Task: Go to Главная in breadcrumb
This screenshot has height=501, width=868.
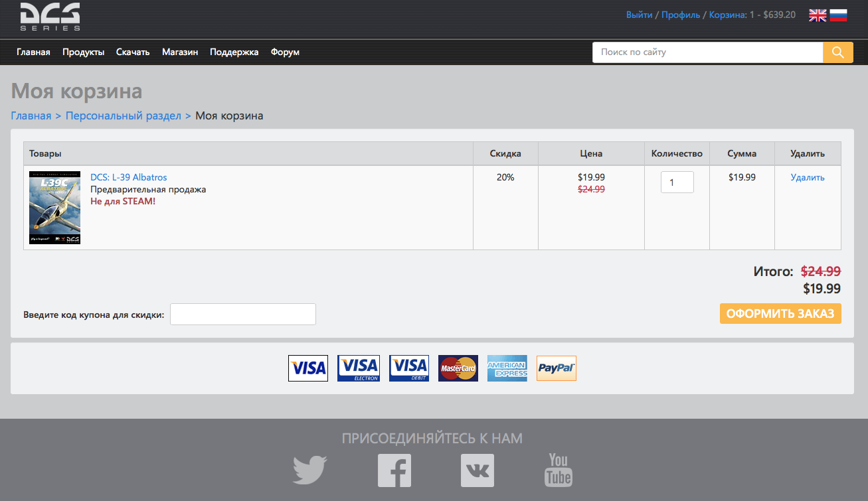Action: click(31, 115)
